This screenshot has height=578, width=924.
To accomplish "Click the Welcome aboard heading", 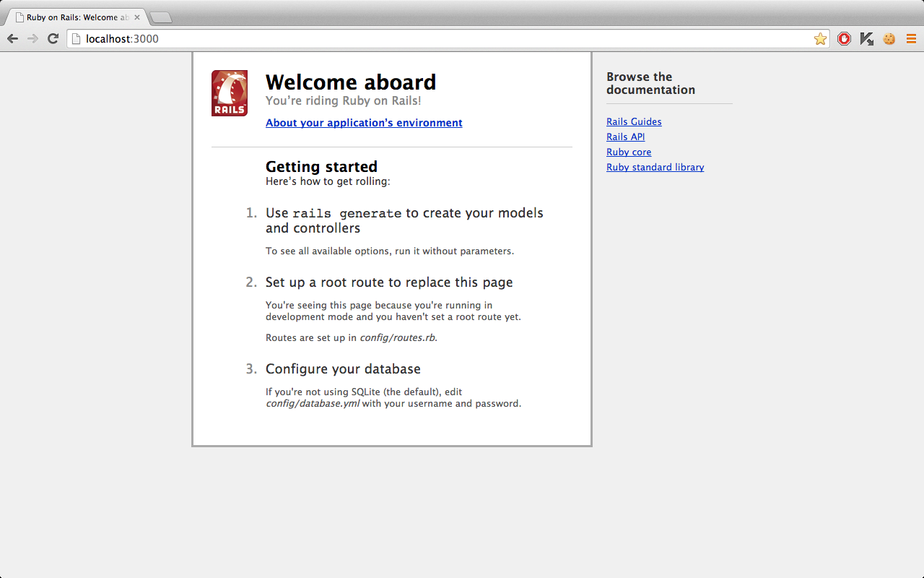I will (x=351, y=82).
